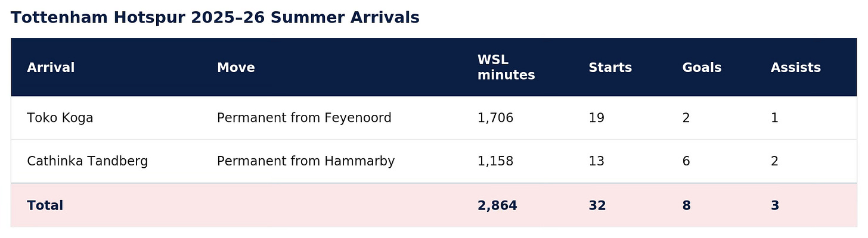The width and height of the screenshot is (868, 238).
Task: Click the Cathinka Tandberg name cell
Action: [x=87, y=161]
